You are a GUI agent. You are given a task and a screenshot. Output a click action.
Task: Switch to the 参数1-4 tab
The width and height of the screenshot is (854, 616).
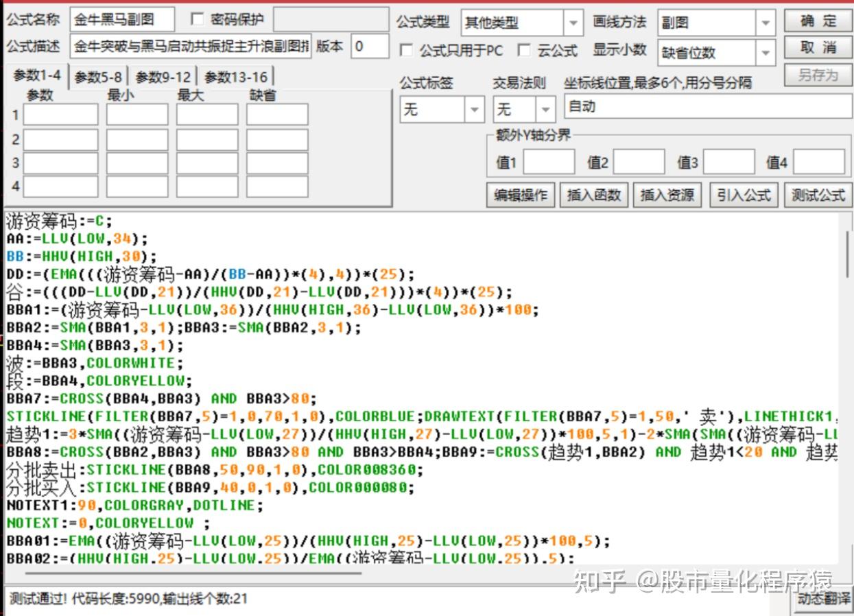[x=36, y=75]
